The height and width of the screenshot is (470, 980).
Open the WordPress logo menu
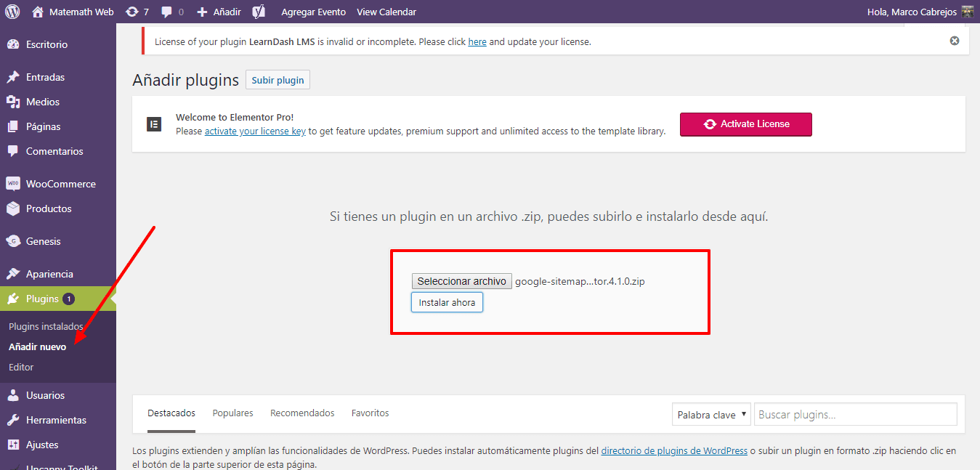pyautogui.click(x=12, y=12)
